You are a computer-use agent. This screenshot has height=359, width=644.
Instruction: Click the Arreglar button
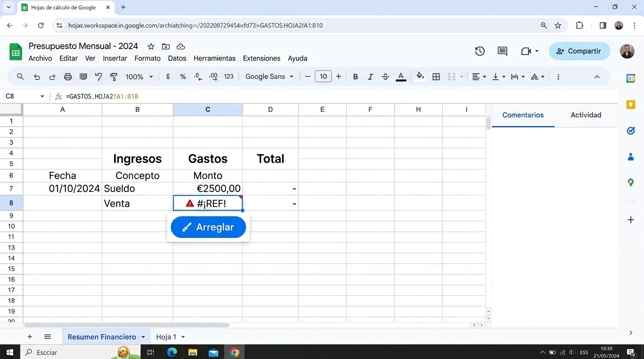click(x=208, y=227)
